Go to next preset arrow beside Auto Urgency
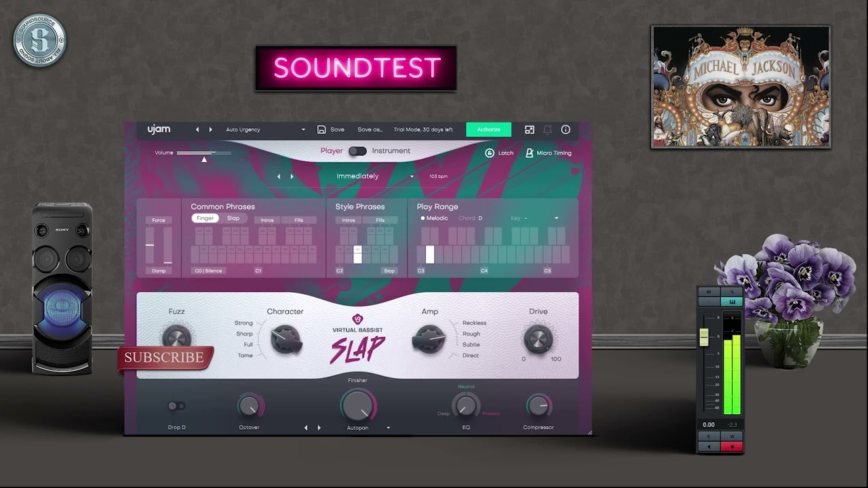The image size is (868, 488). pyautogui.click(x=210, y=129)
